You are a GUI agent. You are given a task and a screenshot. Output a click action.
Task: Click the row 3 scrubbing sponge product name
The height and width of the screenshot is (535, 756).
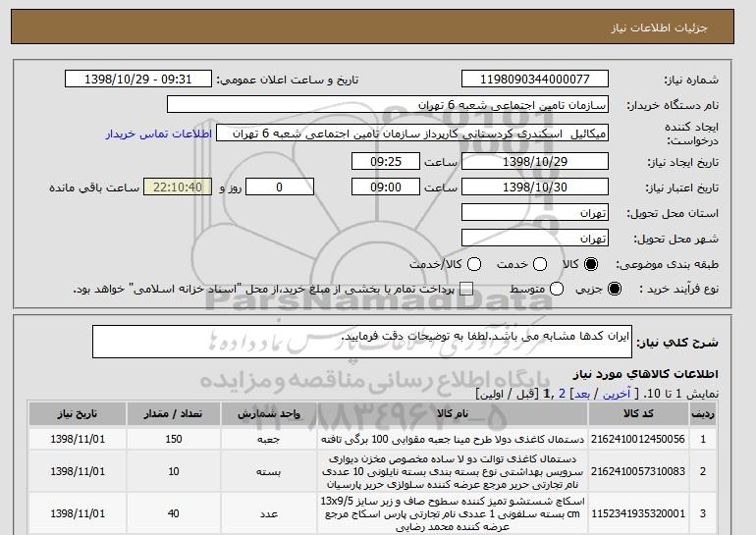pos(453,513)
